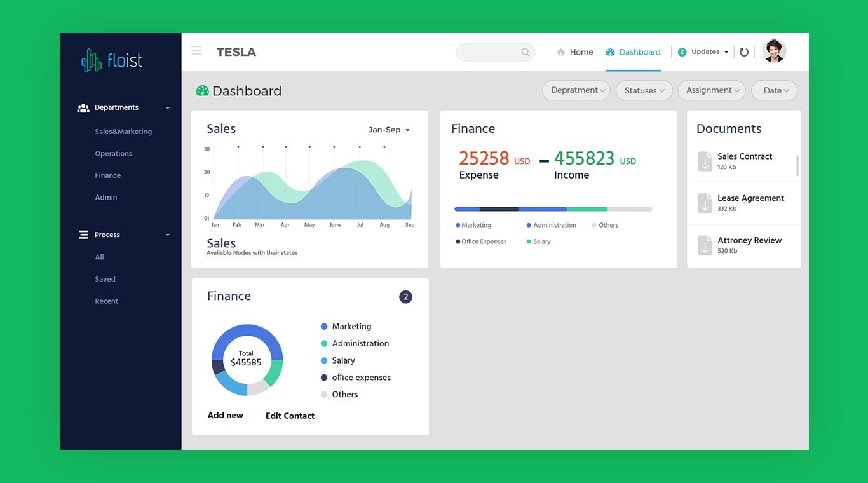Screen dimensions: 868x483
Task: Open the Jan-Sep range dropdown
Action: pyautogui.click(x=389, y=130)
